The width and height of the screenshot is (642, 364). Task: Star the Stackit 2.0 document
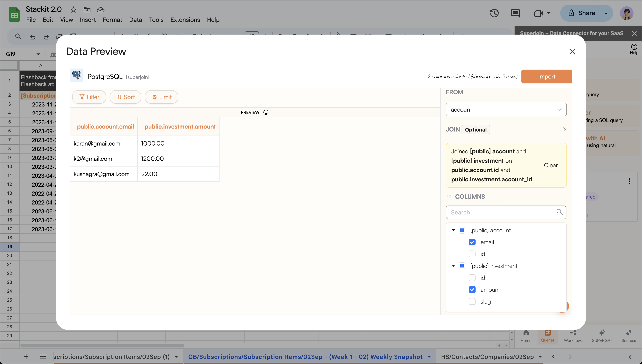pos(73,10)
